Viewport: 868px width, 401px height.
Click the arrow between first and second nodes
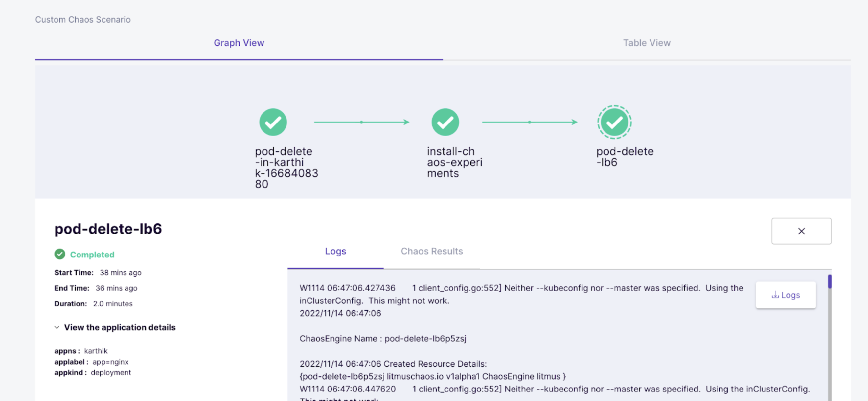tap(361, 122)
